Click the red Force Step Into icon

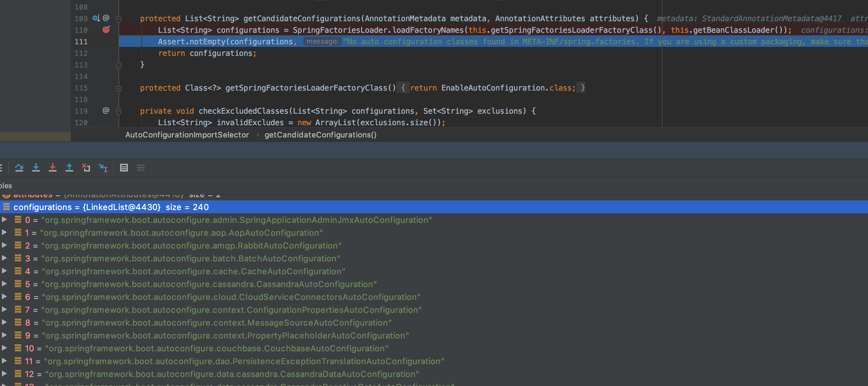click(53, 167)
